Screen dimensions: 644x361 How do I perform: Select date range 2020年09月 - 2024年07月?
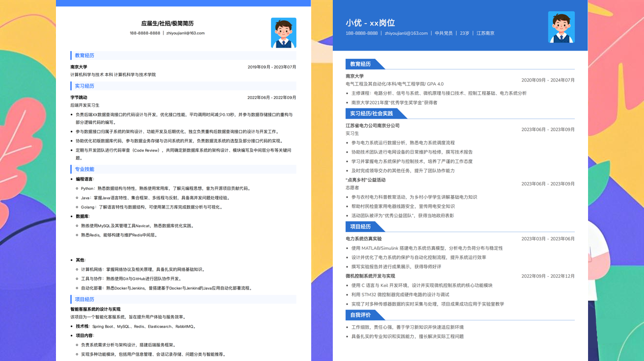(548, 80)
